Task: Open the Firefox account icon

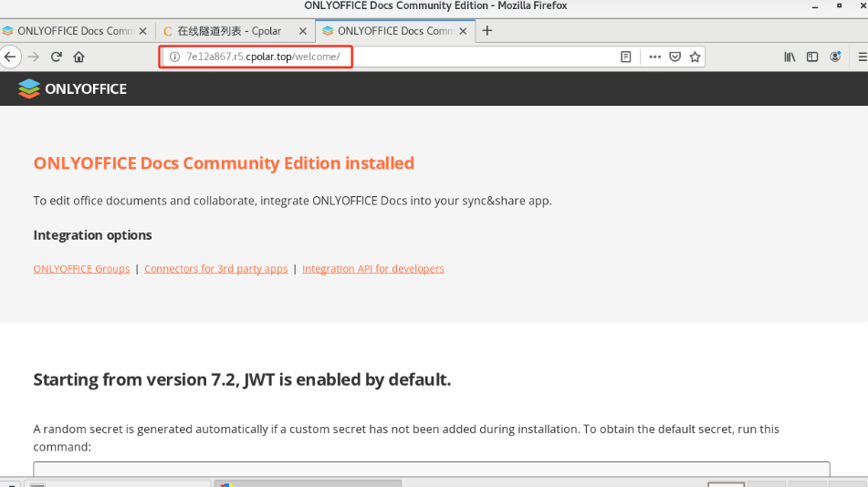Action: point(835,57)
